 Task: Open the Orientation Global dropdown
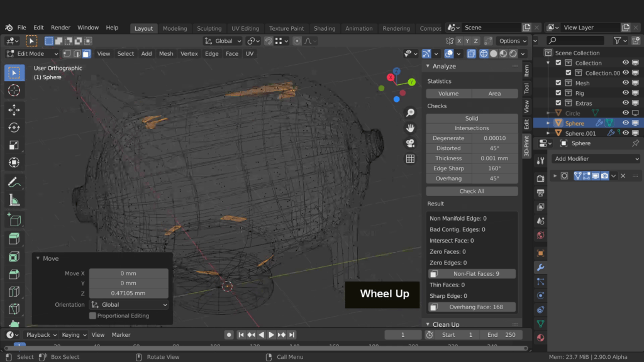[x=129, y=305]
